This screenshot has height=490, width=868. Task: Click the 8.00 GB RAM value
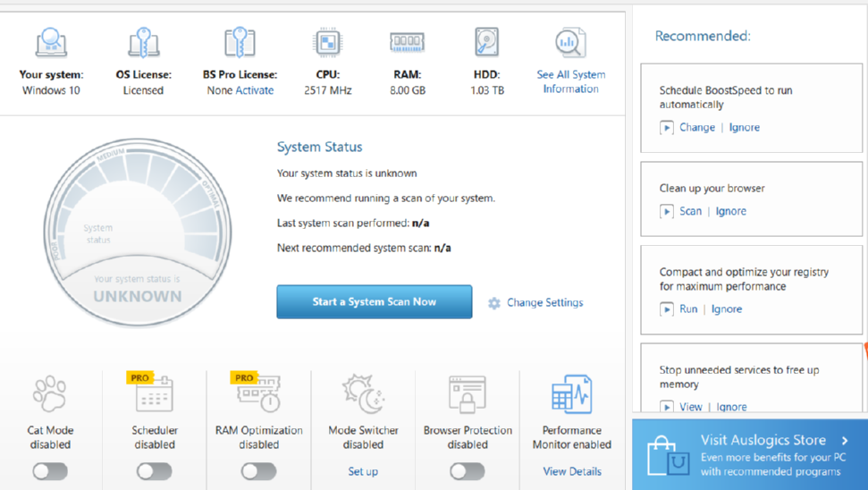pos(408,90)
